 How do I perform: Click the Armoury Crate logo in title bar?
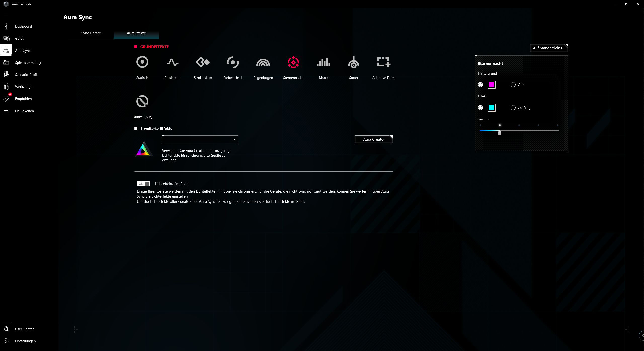(x=6, y=4)
